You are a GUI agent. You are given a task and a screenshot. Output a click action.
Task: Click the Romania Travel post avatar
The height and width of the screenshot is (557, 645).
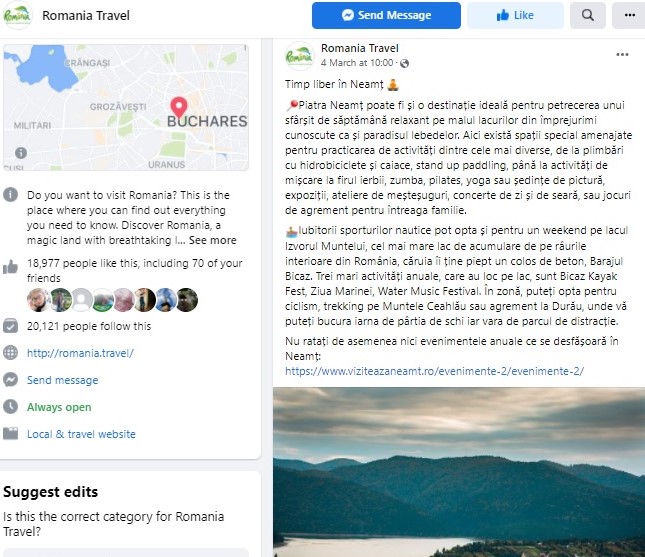click(299, 56)
